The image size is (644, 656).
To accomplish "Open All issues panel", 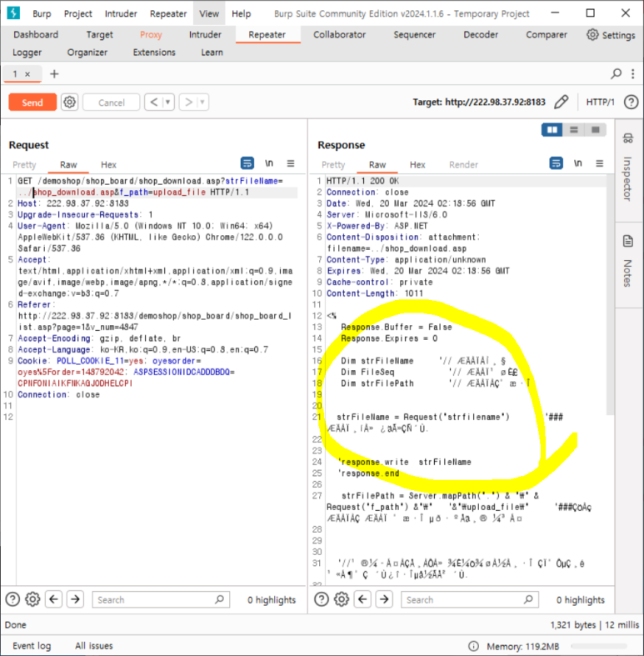I will coord(94,645).
